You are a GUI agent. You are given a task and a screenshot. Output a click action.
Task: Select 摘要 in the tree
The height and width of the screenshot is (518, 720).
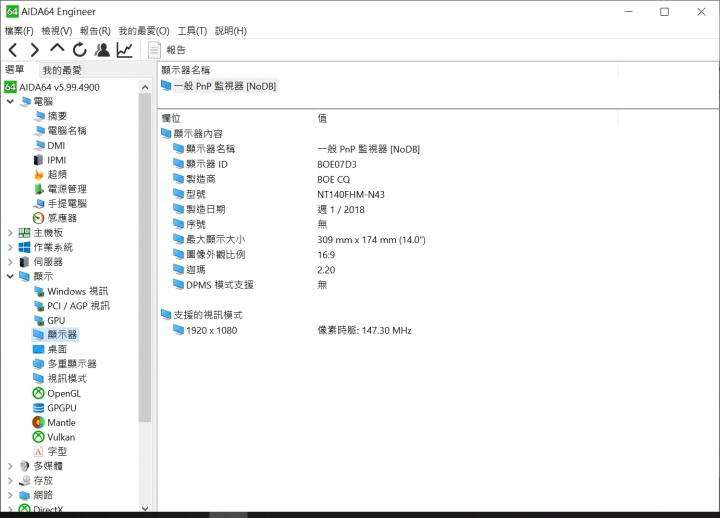coord(50,116)
